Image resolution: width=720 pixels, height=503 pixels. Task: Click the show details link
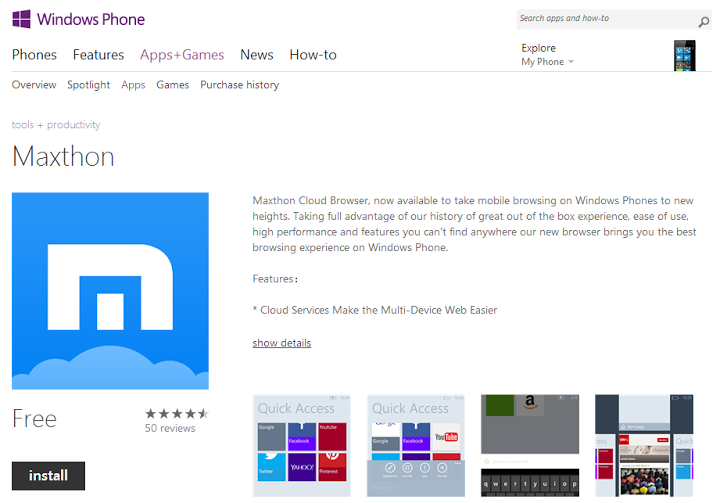281,343
